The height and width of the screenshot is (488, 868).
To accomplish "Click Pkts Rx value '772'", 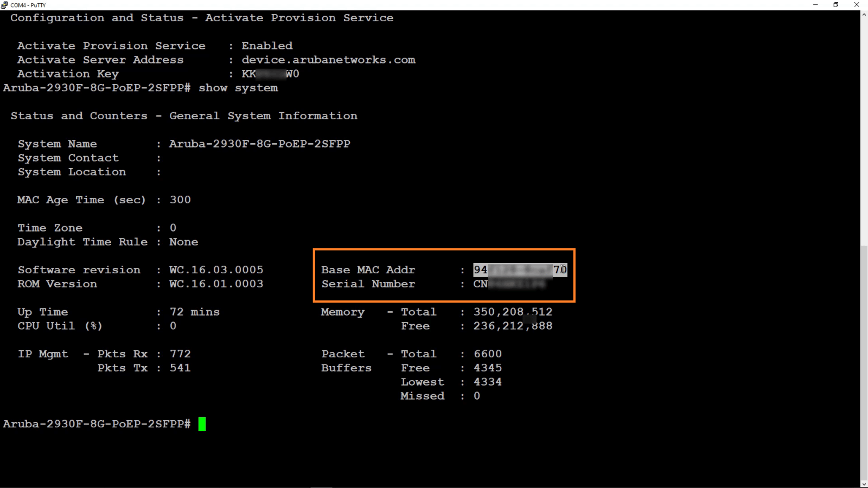I will 180,354.
